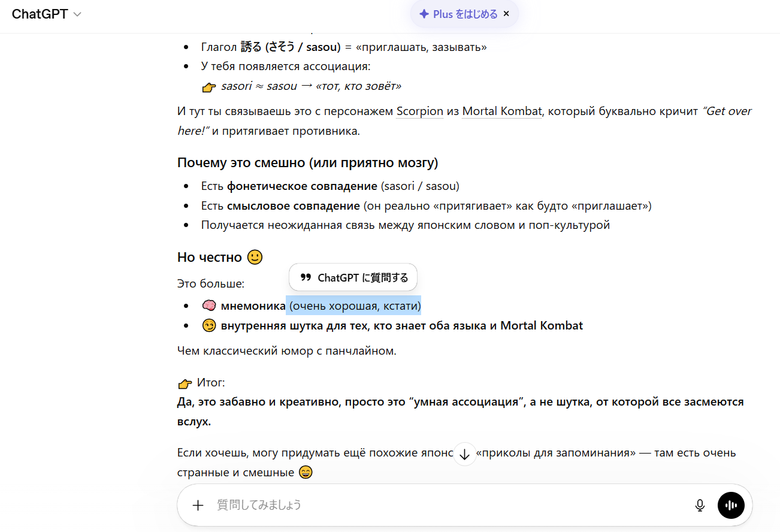Launch voice mode with the waveform button
The image size is (780, 532).
[x=731, y=505]
